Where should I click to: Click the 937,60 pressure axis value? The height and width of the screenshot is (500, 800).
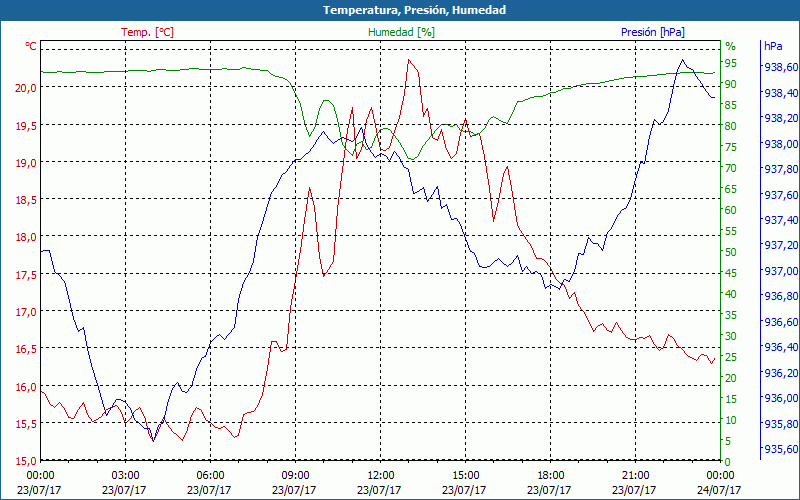tap(781, 195)
